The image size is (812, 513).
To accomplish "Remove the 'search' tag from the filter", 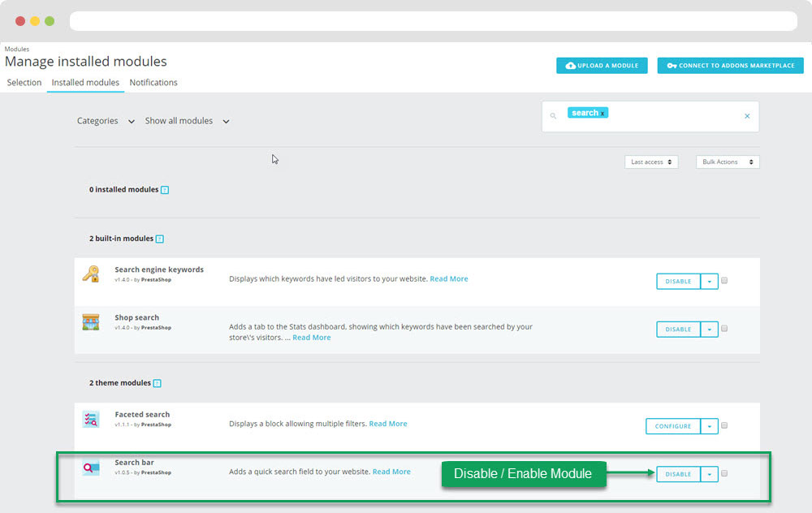I will [603, 114].
